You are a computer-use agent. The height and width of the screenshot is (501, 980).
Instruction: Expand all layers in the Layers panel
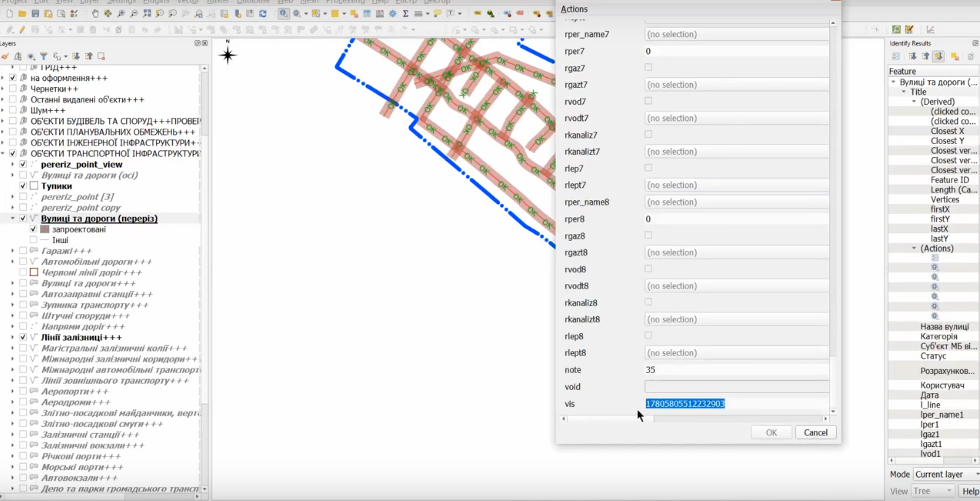point(76,57)
